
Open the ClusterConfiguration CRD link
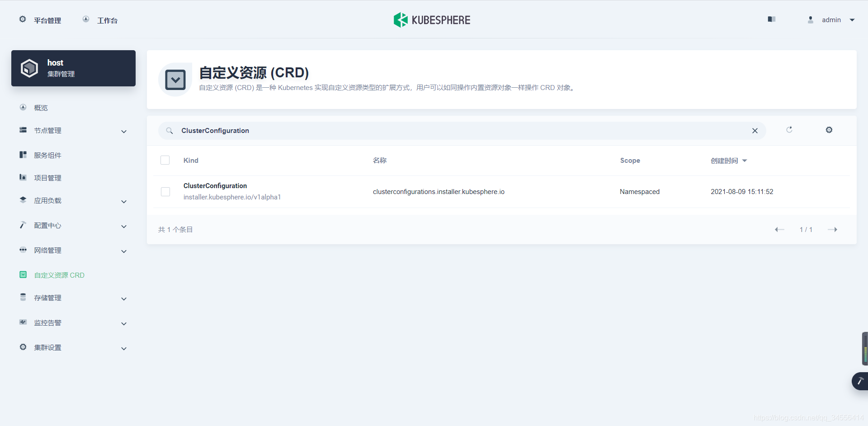(x=215, y=186)
